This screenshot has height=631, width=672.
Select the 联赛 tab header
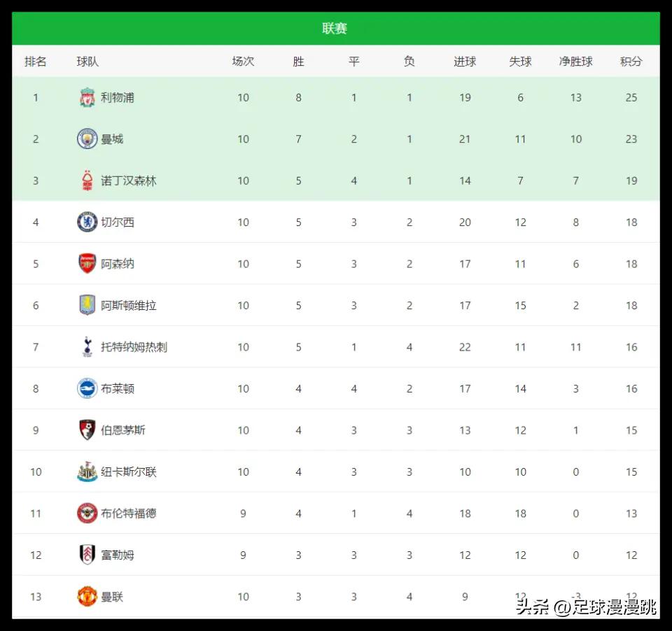tap(335, 28)
